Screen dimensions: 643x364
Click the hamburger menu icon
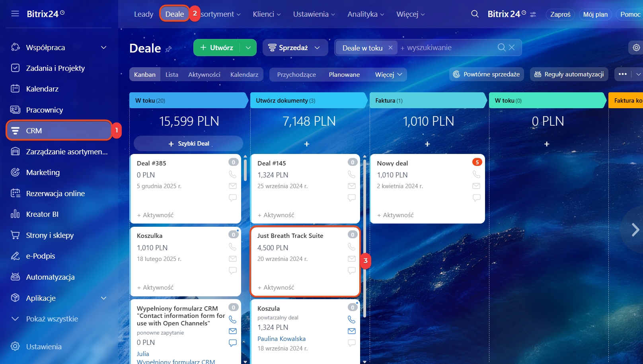(x=15, y=14)
